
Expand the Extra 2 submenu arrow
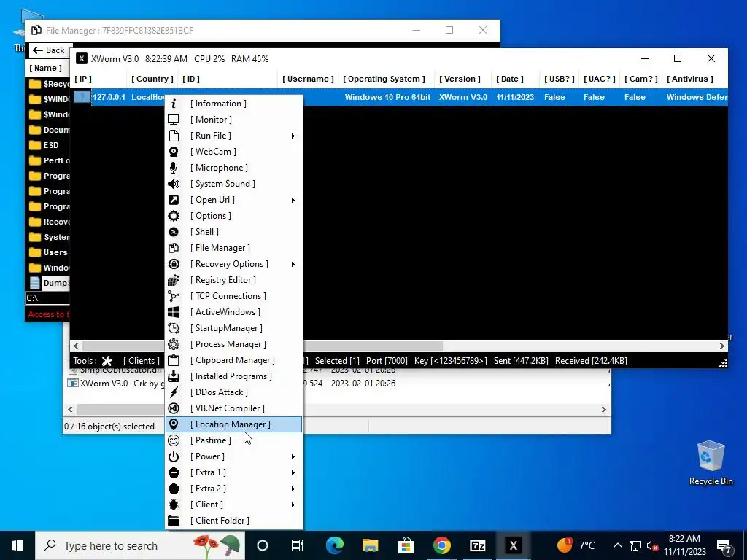(x=293, y=489)
